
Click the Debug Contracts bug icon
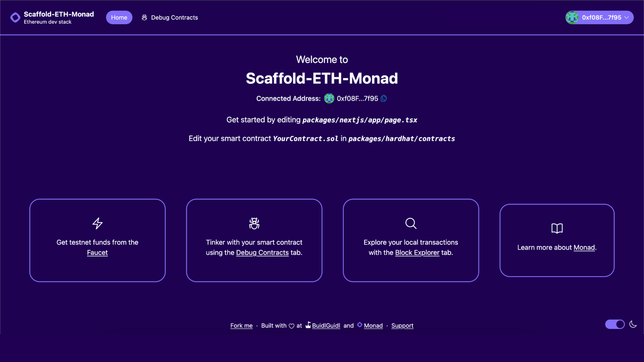[x=144, y=17]
